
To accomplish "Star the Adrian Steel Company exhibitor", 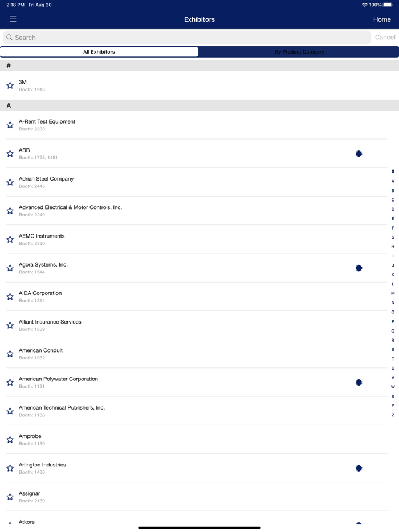I will (x=10, y=182).
